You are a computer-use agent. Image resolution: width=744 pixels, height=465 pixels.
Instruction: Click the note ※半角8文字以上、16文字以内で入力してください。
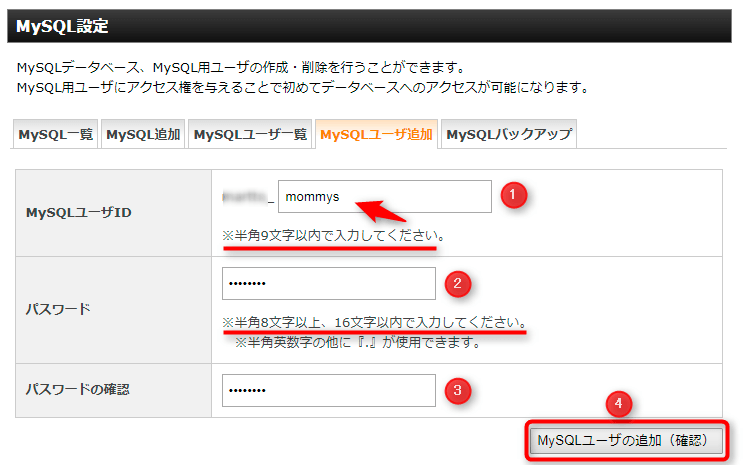pos(375,323)
